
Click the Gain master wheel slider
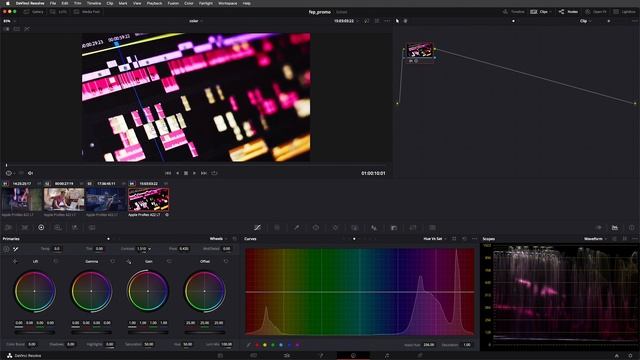tap(148, 332)
